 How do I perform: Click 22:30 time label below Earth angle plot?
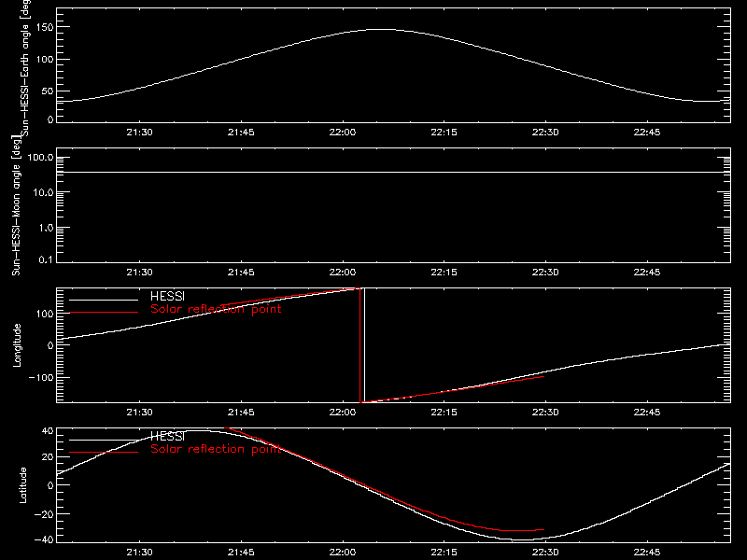point(545,132)
